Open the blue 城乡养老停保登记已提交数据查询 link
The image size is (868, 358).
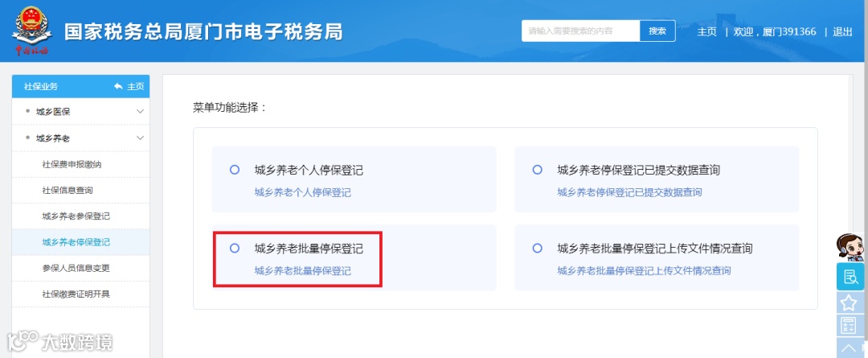(x=629, y=192)
